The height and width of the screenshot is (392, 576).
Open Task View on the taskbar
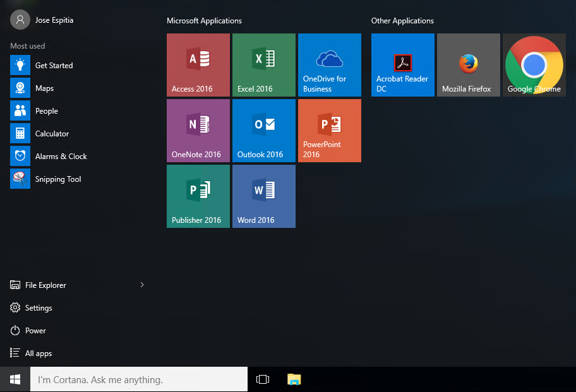coord(263,379)
